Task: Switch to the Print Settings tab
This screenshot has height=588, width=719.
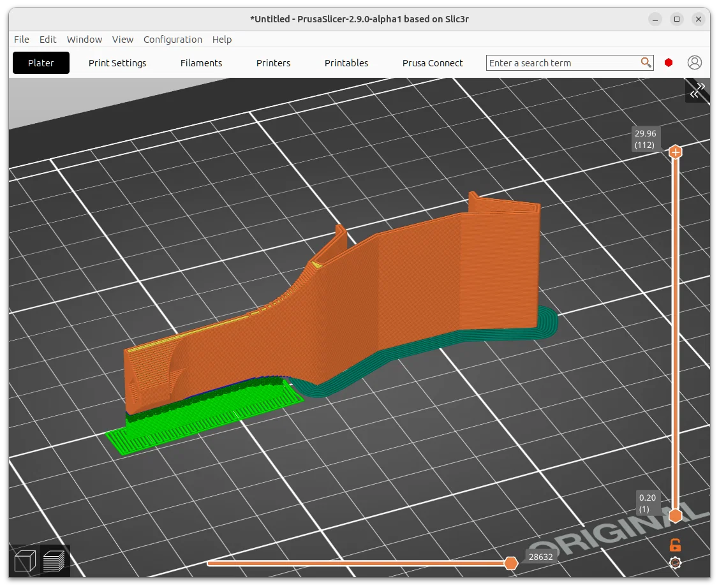Action: click(x=117, y=62)
